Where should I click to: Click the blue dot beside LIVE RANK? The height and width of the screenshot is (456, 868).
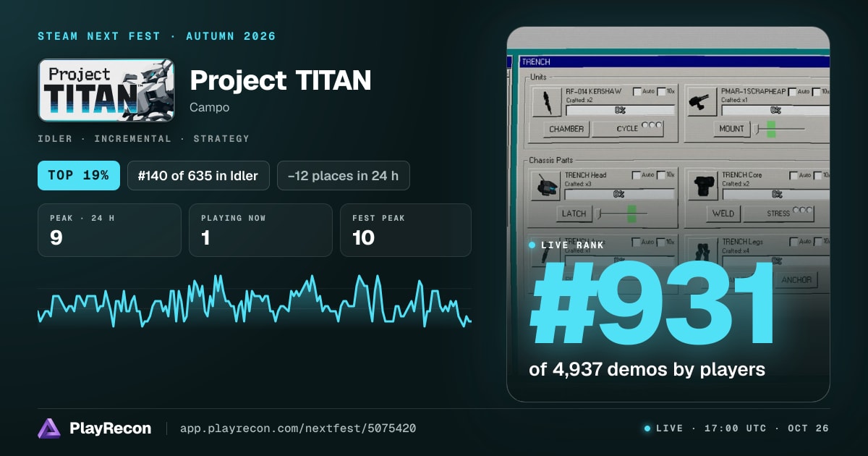tap(532, 245)
